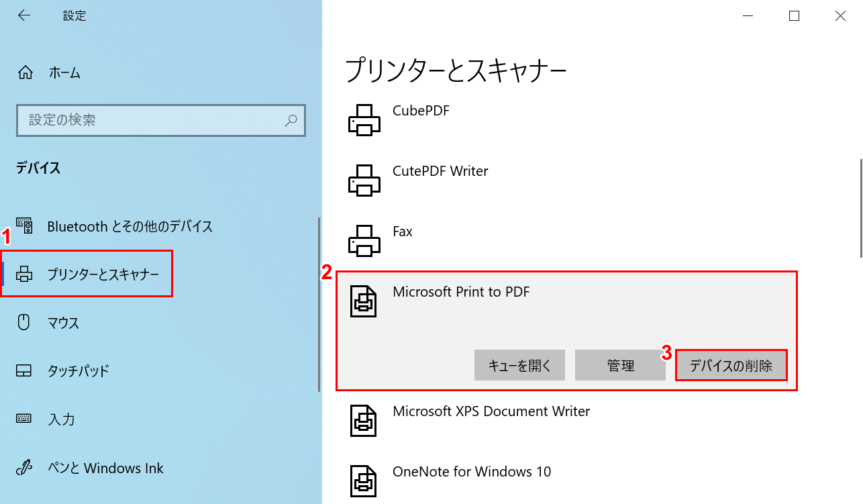The height and width of the screenshot is (504, 863).
Task: Select the Microsoft Print to PDF device icon
Action: click(364, 302)
